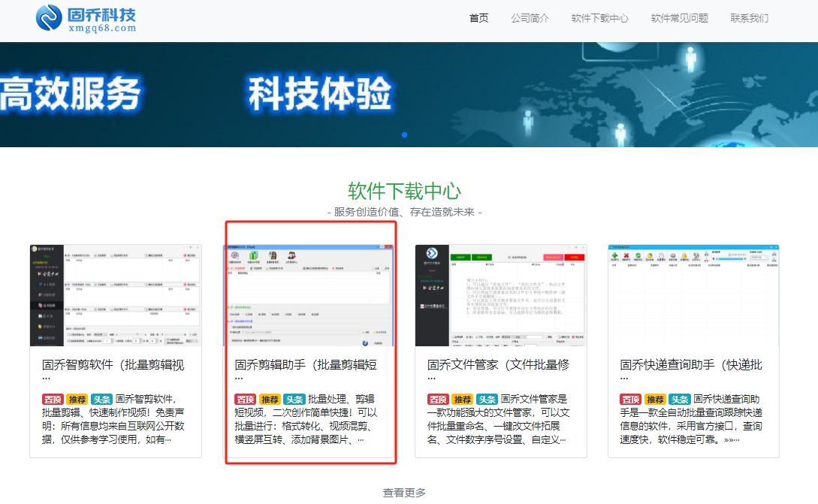Click description text mentioning 批量剪辑、快速制作视频
This screenshot has width=818, height=504.
(113, 419)
